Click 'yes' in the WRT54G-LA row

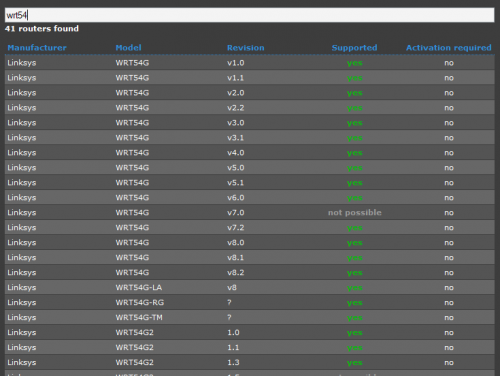click(354, 288)
